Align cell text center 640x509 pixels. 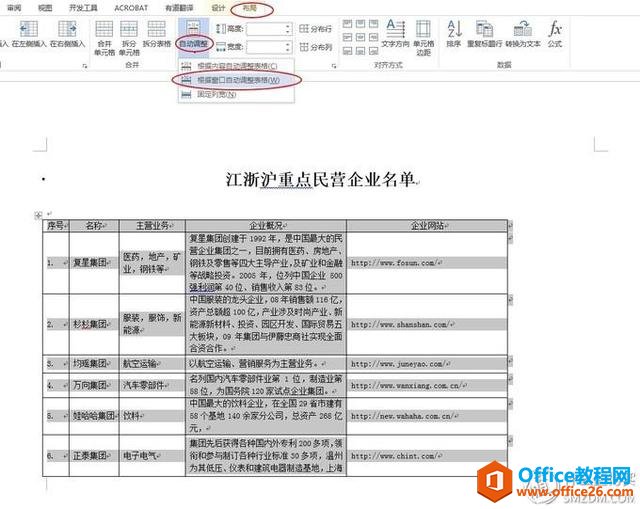tap(360, 38)
